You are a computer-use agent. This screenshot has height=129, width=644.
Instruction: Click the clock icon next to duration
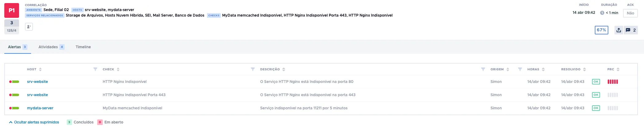pyautogui.click(x=602, y=13)
